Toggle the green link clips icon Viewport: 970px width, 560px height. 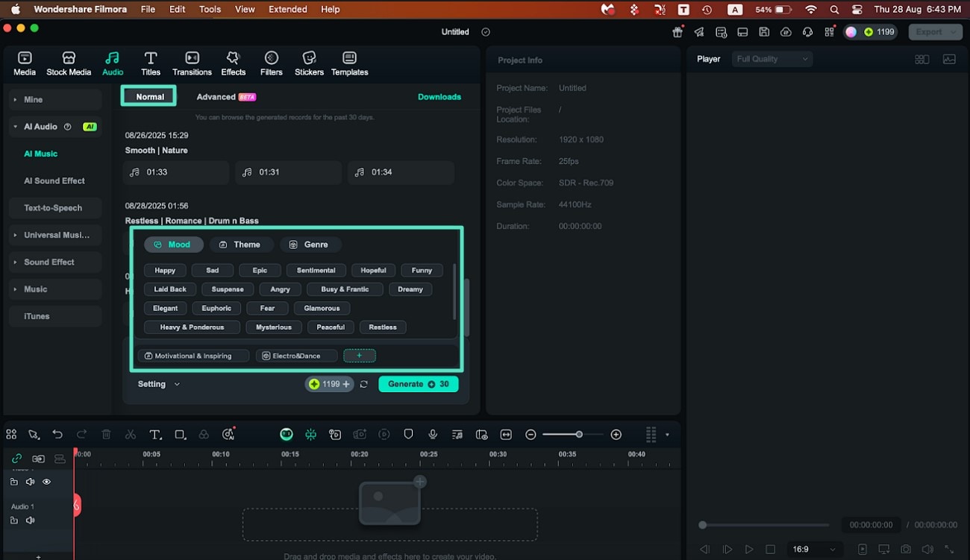coord(16,459)
